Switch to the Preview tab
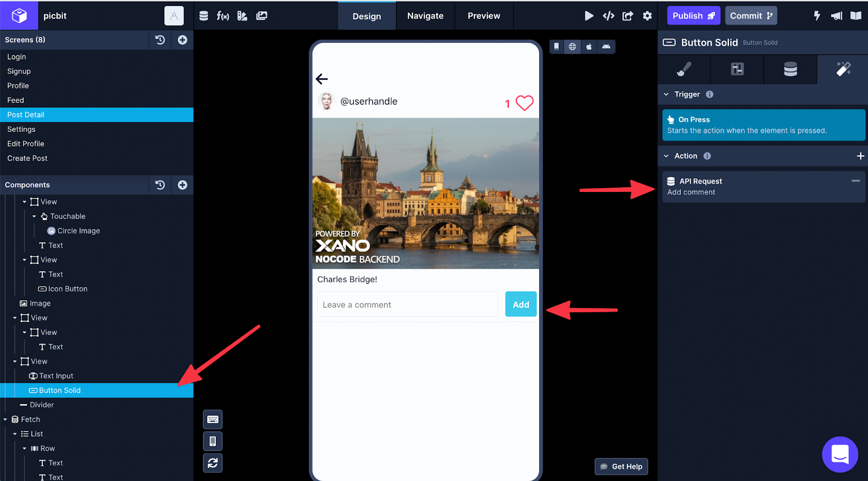The image size is (868, 481). pos(483,16)
